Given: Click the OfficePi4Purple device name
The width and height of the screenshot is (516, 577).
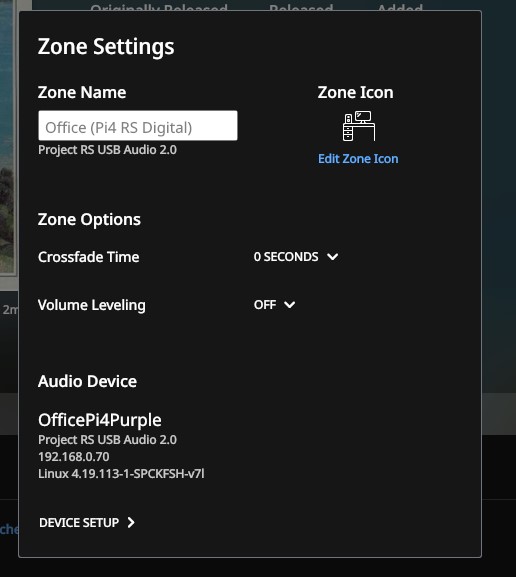Looking at the screenshot, I should click(100, 420).
